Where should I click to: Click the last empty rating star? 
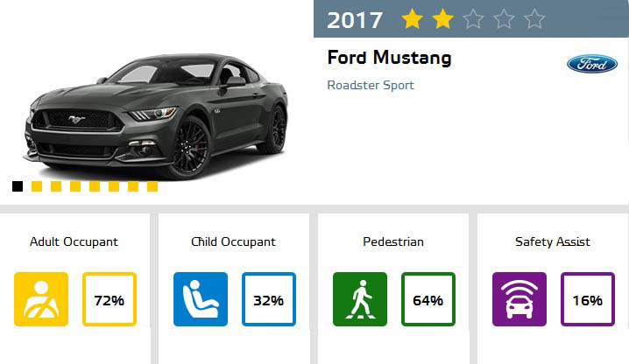click(x=534, y=19)
